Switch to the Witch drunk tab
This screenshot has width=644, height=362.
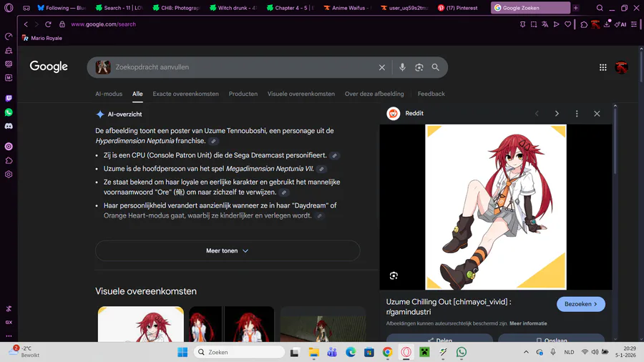tap(233, 8)
